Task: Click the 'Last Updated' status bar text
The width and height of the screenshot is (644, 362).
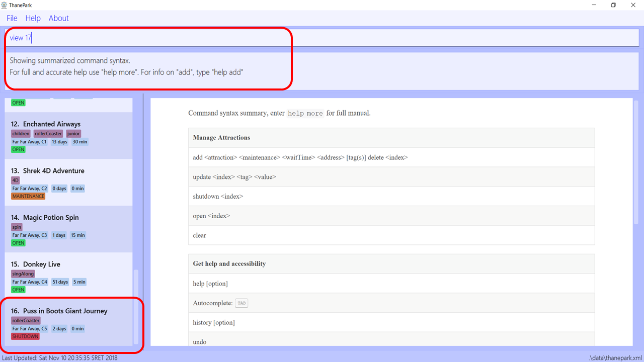Action: click(x=59, y=358)
